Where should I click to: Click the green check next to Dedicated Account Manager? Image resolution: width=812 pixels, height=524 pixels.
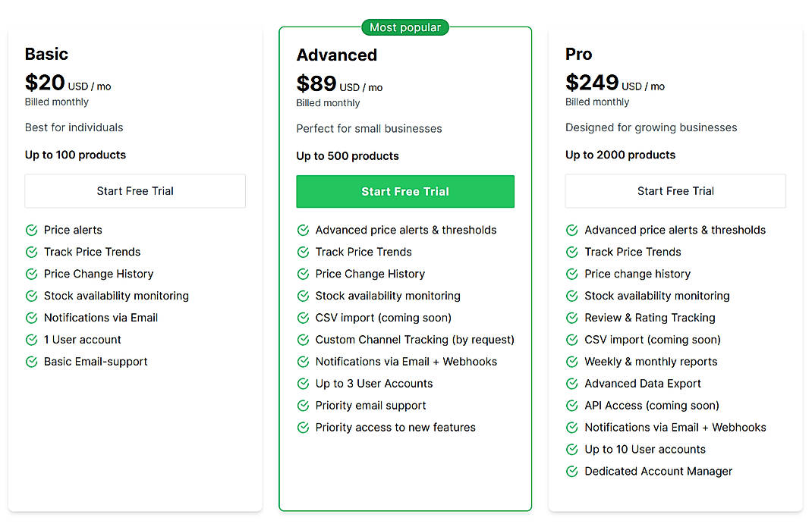(x=571, y=471)
